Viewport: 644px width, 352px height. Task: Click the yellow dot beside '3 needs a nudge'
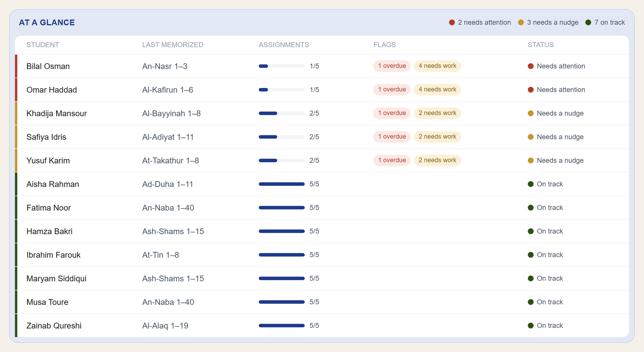tap(521, 22)
